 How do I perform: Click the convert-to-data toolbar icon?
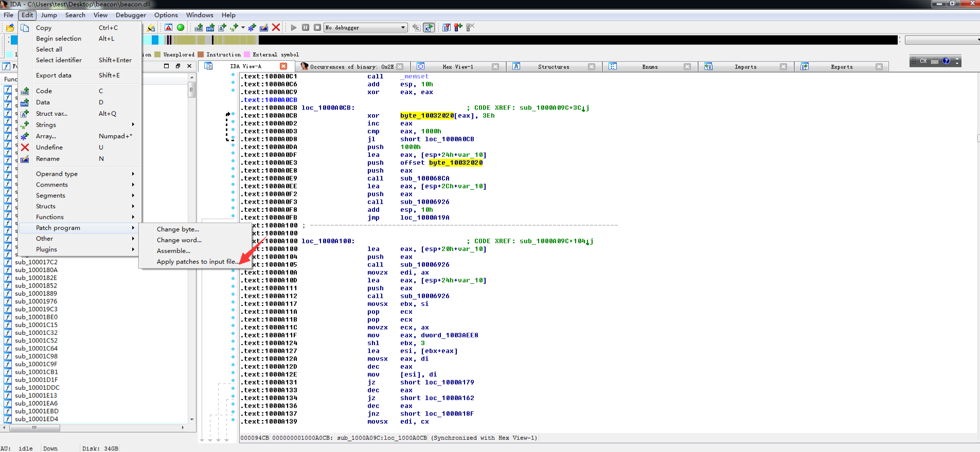[x=210, y=28]
